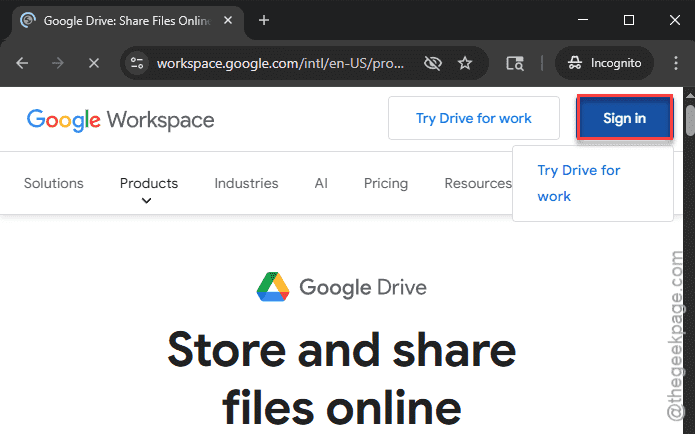Expand the Products menu
This screenshot has width=695, height=434.
[149, 183]
